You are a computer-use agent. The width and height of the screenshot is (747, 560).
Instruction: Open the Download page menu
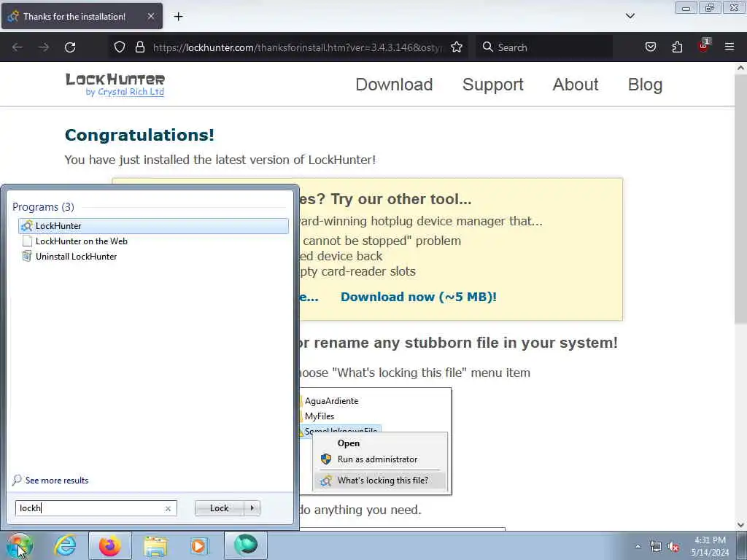pos(394,85)
